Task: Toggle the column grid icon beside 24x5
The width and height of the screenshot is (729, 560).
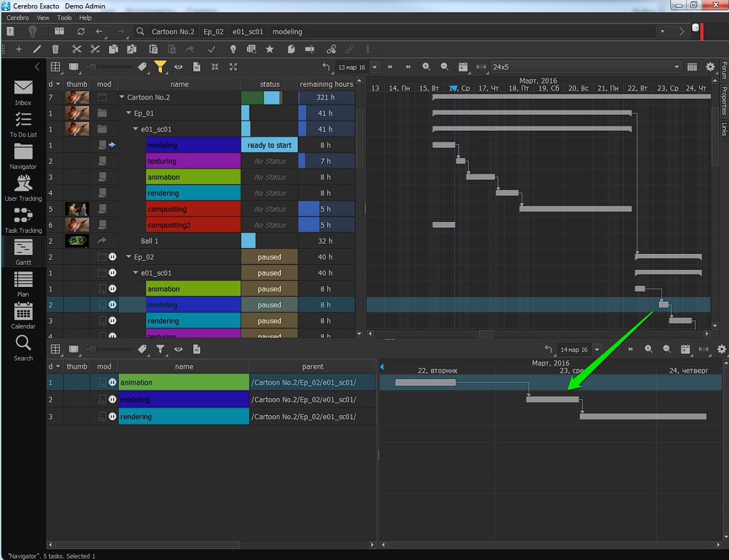Action: tap(692, 67)
